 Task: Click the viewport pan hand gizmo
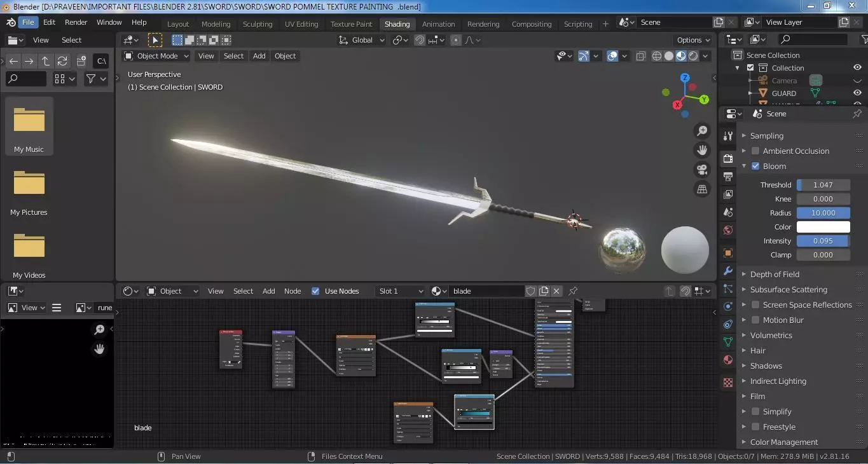702,150
